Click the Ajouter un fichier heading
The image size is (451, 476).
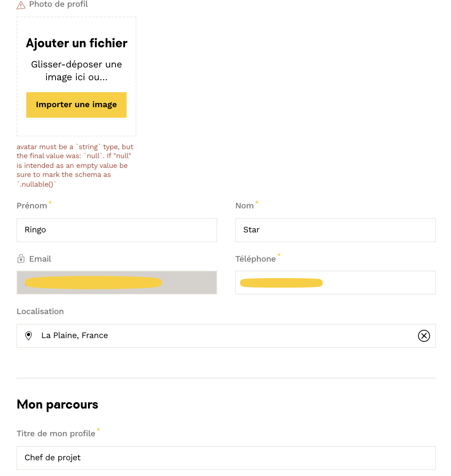77,43
